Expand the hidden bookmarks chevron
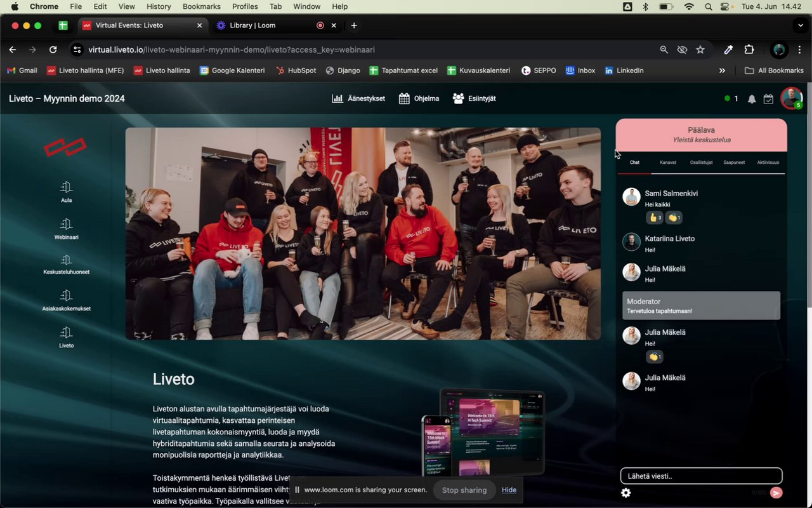 [x=722, y=70]
